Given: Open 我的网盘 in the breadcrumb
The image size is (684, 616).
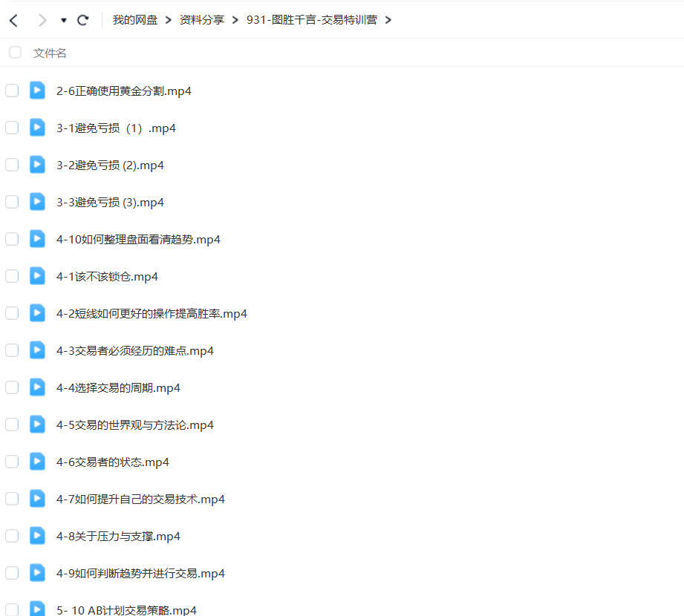Looking at the screenshot, I should [x=134, y=20].
